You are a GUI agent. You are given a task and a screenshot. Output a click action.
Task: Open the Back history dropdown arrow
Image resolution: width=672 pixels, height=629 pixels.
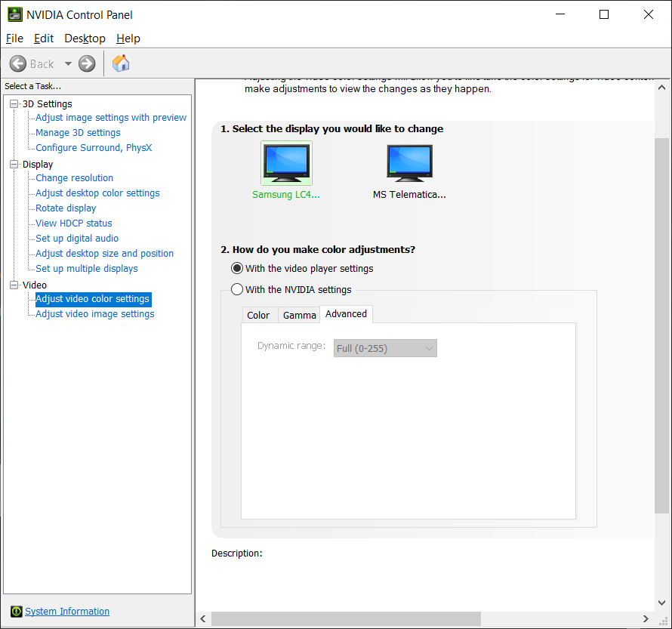pyautogui.click(x=68, y=64)
